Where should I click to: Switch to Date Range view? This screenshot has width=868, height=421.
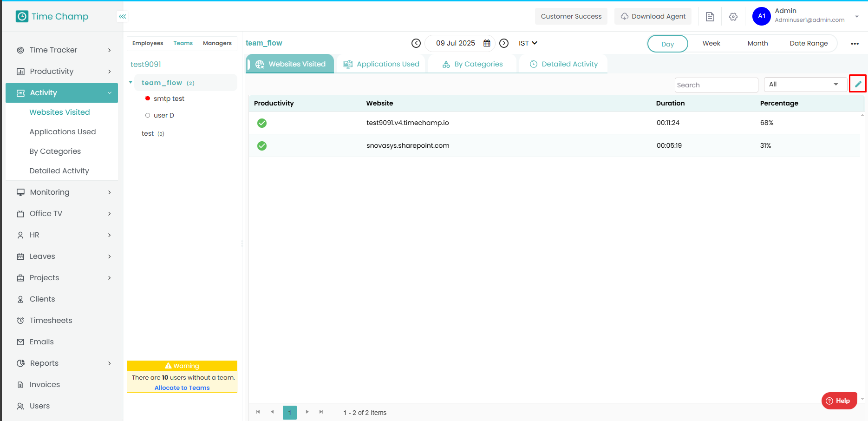tap(809, 43)
